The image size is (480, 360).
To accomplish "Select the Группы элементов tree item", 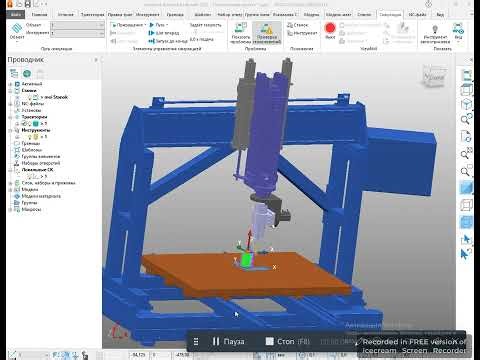I will (x=41, y=157).
